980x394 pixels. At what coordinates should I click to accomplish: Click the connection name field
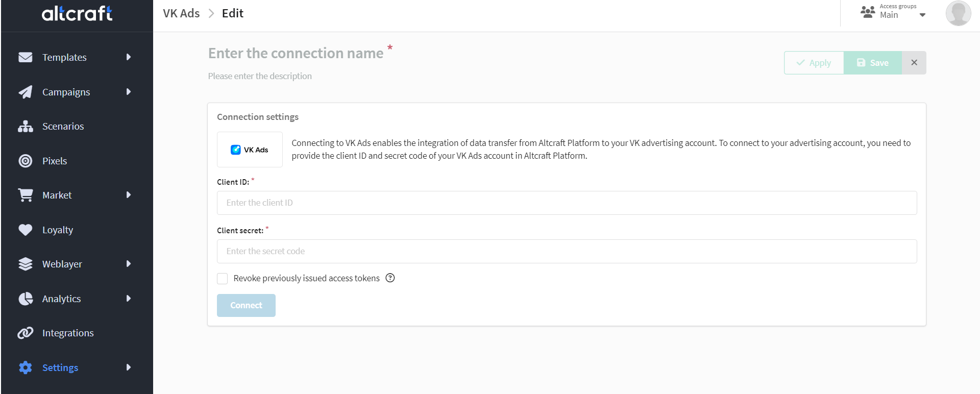(x=296, y=53)
